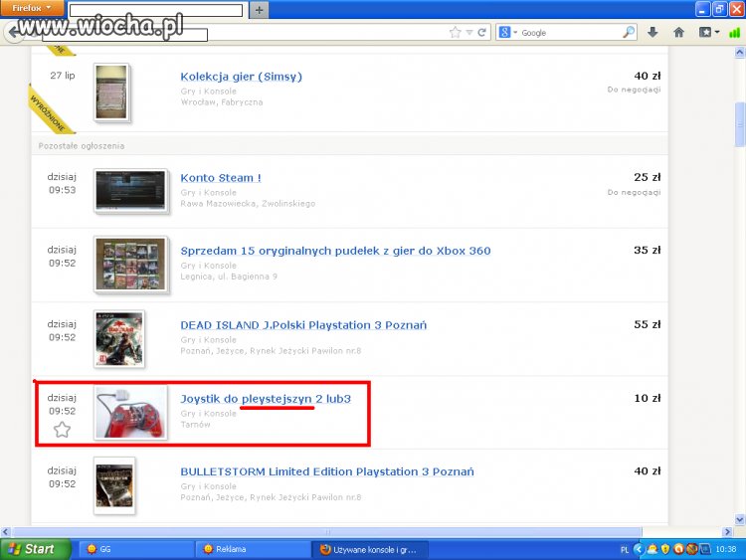The width and height of the screenshot is (746, 560).
Task: Open the Kolekcja gier (Simsy) listing
Action: click(x=242, y=77)
